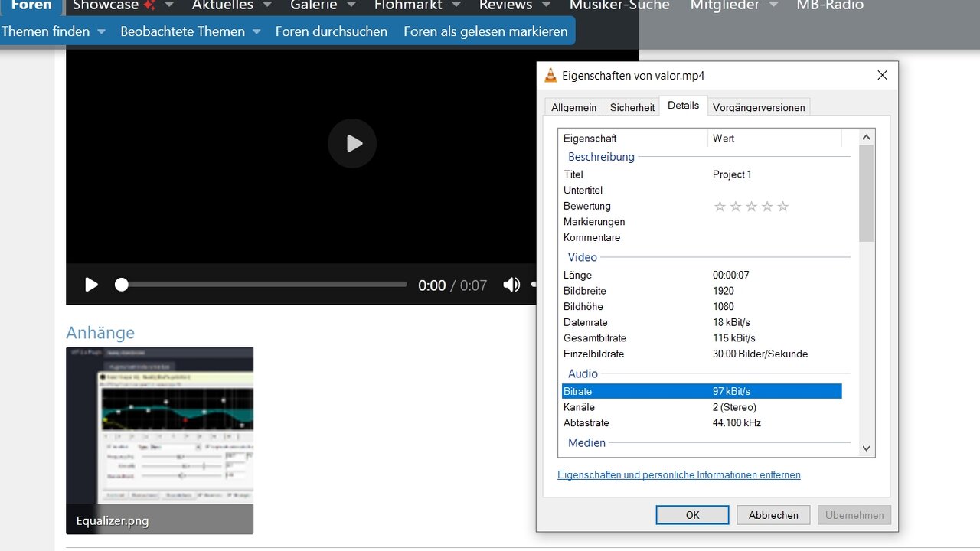Click the OK button
The image size is (980, 551).
692,515
